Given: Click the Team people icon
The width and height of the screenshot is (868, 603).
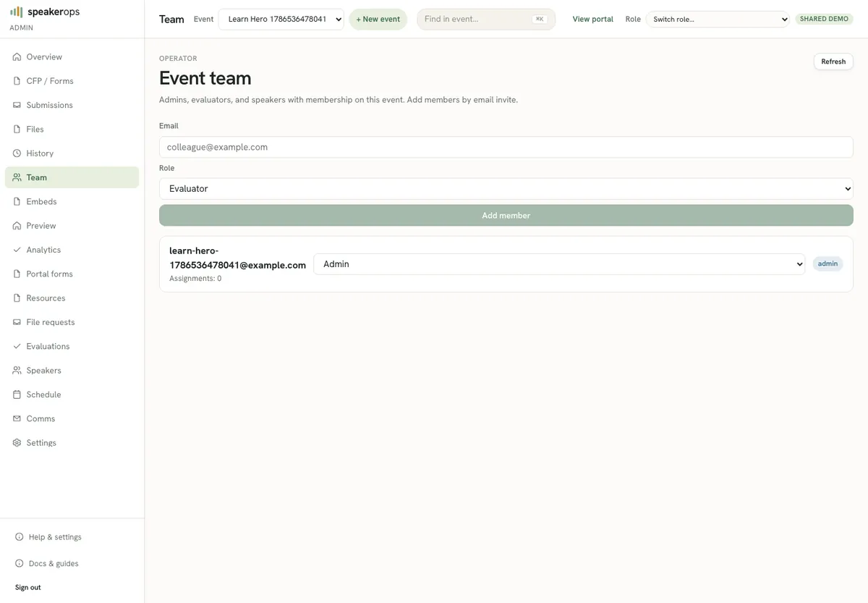Looking at the screenshot, I should click(x=17, y=177).
